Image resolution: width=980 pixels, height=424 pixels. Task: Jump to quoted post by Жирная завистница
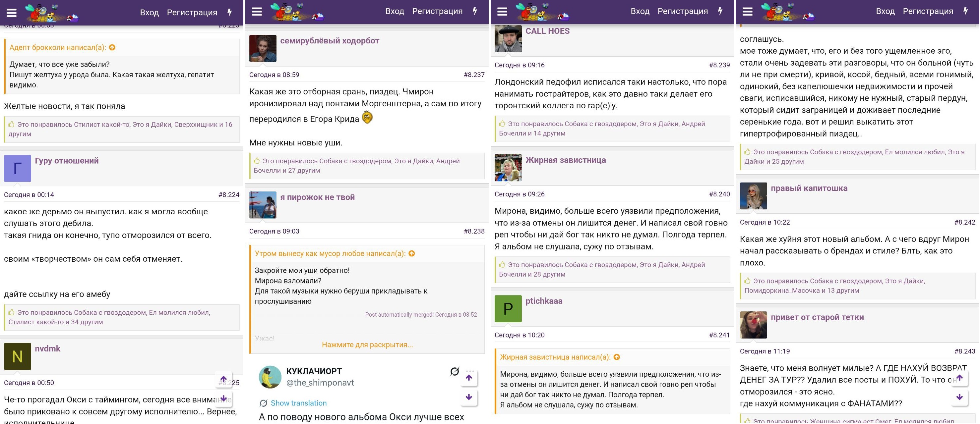coord(617,357)
